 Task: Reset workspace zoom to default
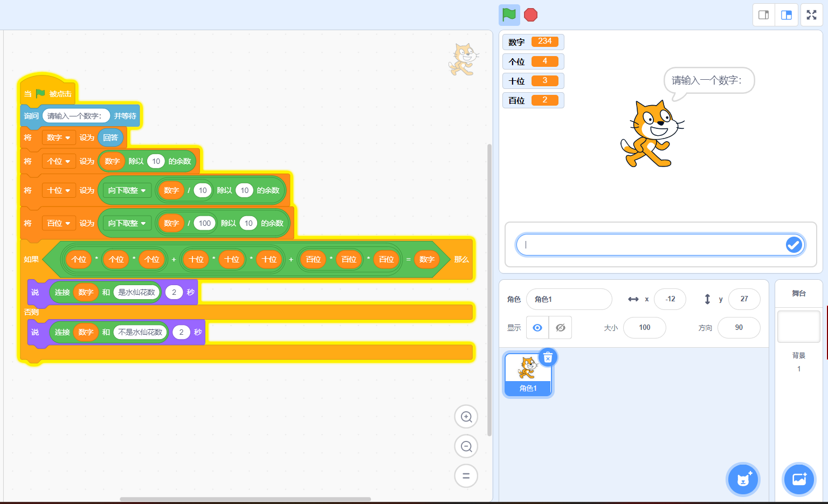(466, 476)
